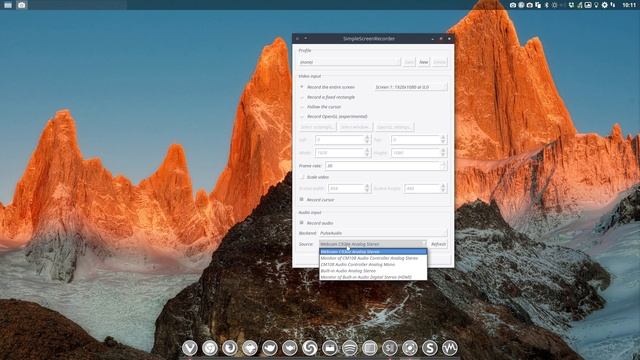Click the Source combo box field
Image resolution: width=640 pixels, height=360 pixels.
pyautogui.click(x=373, y=244)
